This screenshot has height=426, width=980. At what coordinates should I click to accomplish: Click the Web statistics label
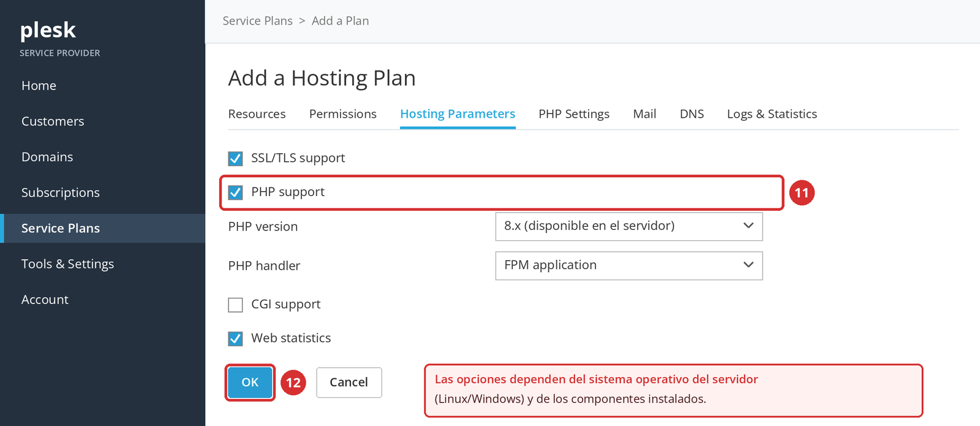pos(291,338)
